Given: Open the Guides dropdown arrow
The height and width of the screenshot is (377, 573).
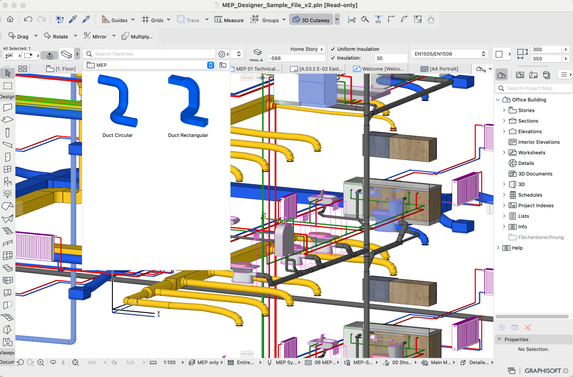Looking at the screenshot, I should tap(133, 20).
